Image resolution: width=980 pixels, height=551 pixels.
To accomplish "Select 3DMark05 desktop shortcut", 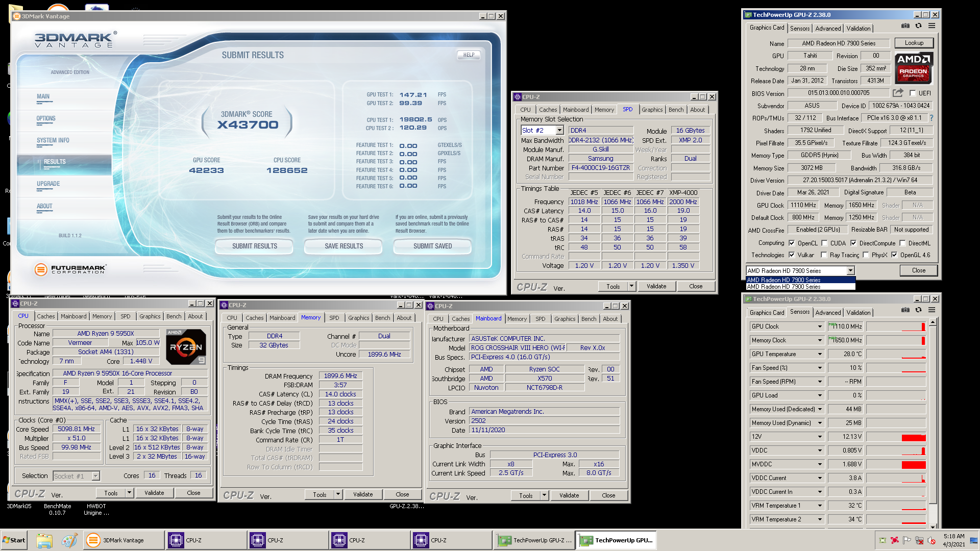I will coord(19,507).
